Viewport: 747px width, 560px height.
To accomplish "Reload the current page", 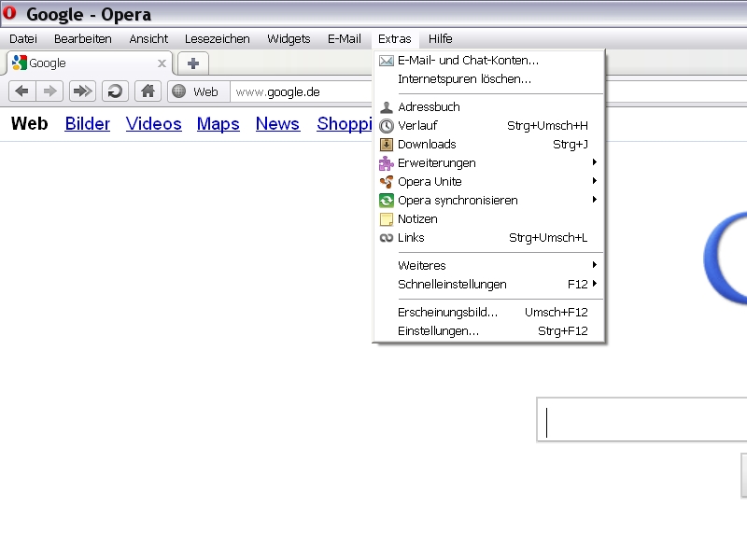I will coord(115,91).
